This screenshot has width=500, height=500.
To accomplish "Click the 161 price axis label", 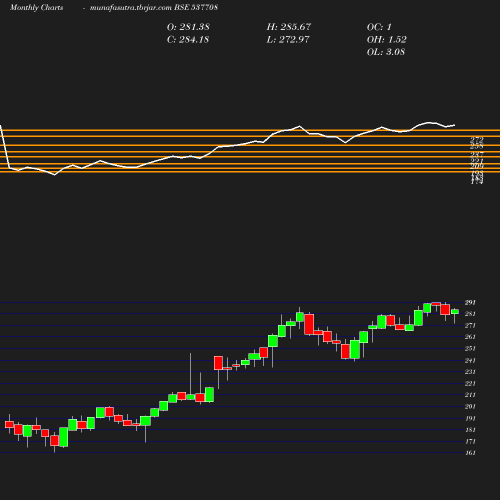I will [x=470, y=453].
